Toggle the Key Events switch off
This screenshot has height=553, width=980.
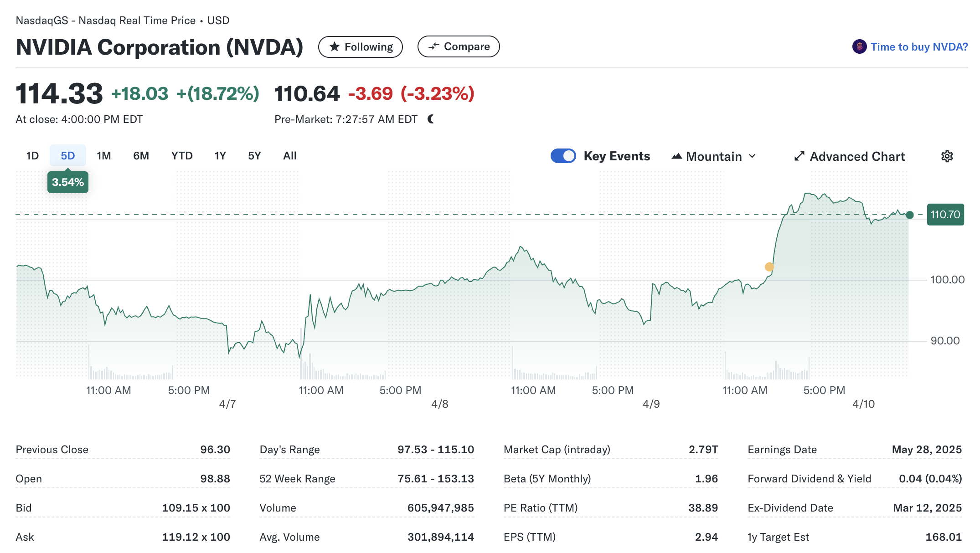[x=563, y=156]
